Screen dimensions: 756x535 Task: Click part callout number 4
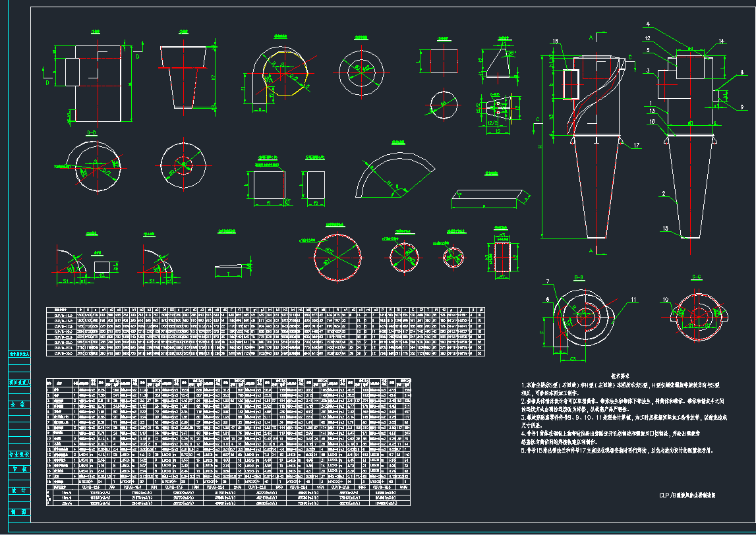tap(648, 24)
